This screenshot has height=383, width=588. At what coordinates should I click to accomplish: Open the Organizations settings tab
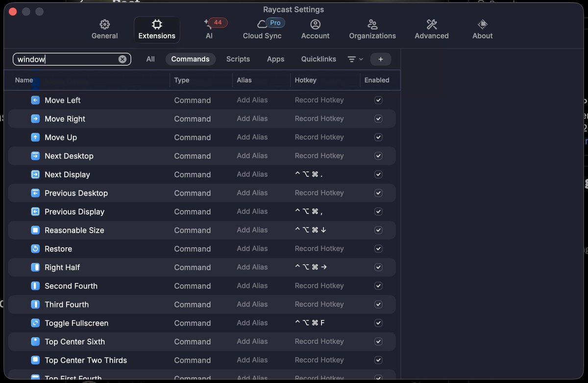coord(372,30)
